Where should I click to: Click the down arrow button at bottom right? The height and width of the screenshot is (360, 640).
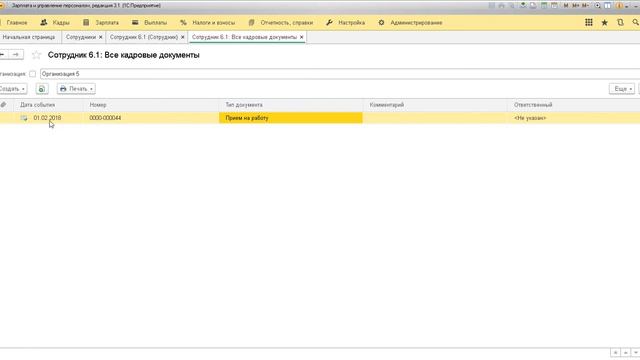tap(636, 352)
